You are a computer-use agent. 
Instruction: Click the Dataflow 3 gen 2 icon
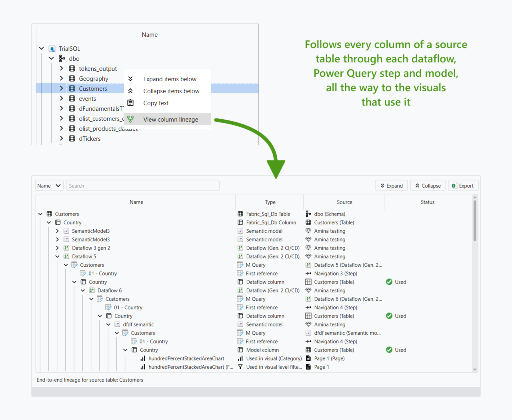[66, 248]
